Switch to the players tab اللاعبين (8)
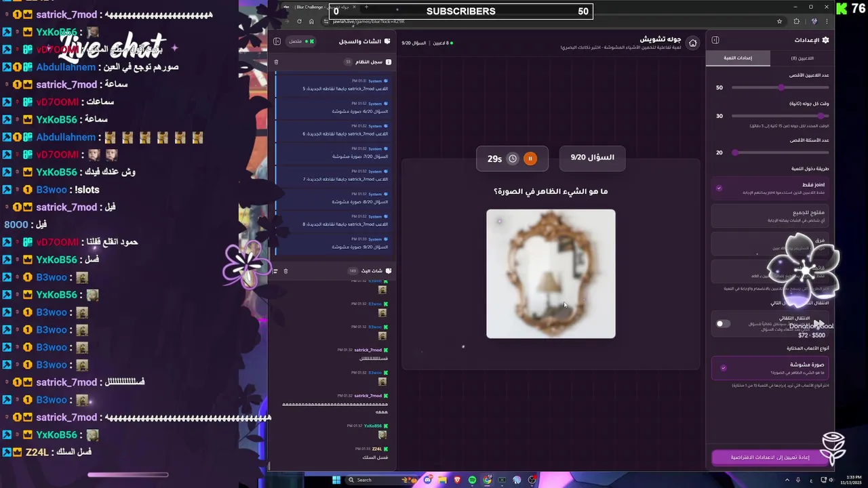868x488 pixels. click(x=802, y=58)
